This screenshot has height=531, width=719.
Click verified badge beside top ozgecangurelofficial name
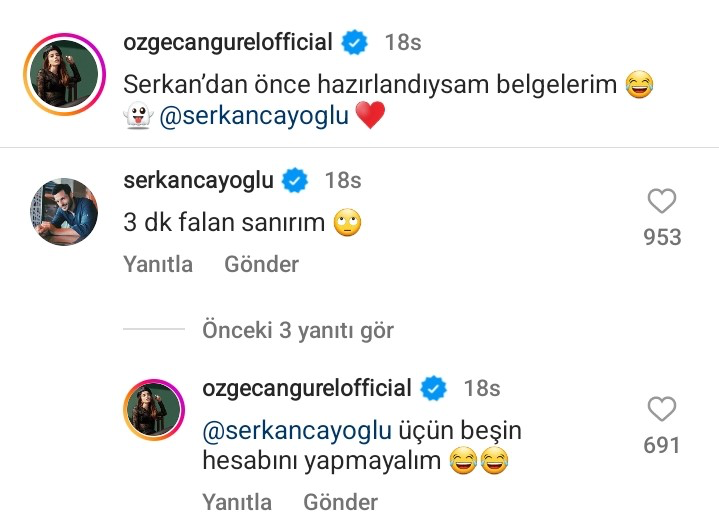[354, 42]
